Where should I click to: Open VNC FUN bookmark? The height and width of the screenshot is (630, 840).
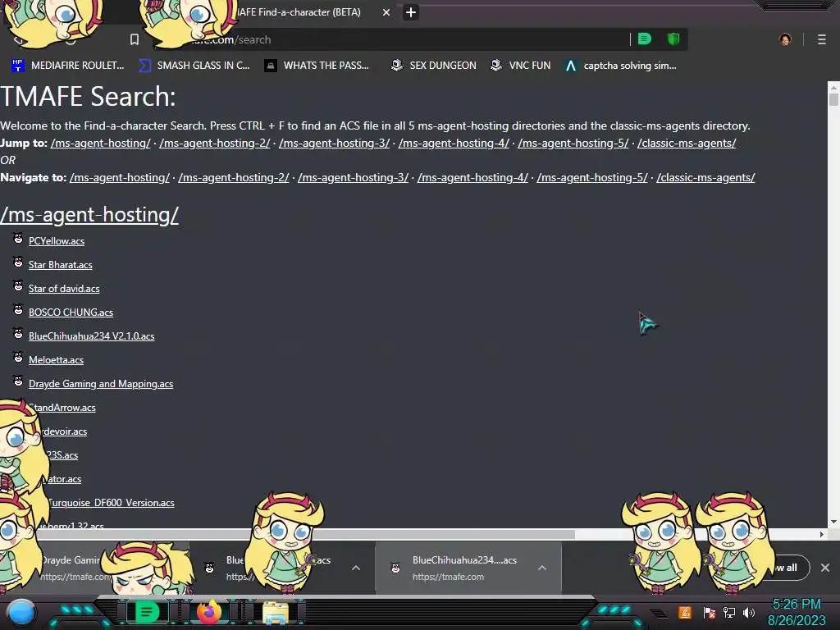(520, 66)
